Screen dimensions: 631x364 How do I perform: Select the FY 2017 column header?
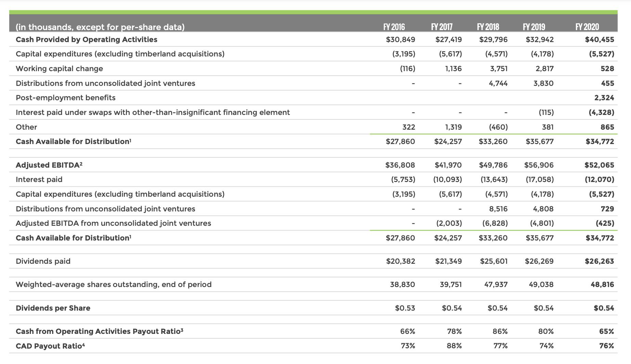[x=441, y=26]
